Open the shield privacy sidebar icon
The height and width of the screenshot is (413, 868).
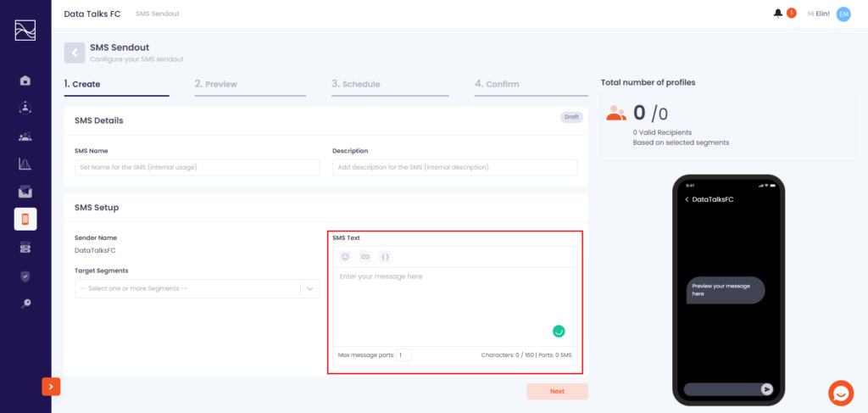[x=25, y=276]
